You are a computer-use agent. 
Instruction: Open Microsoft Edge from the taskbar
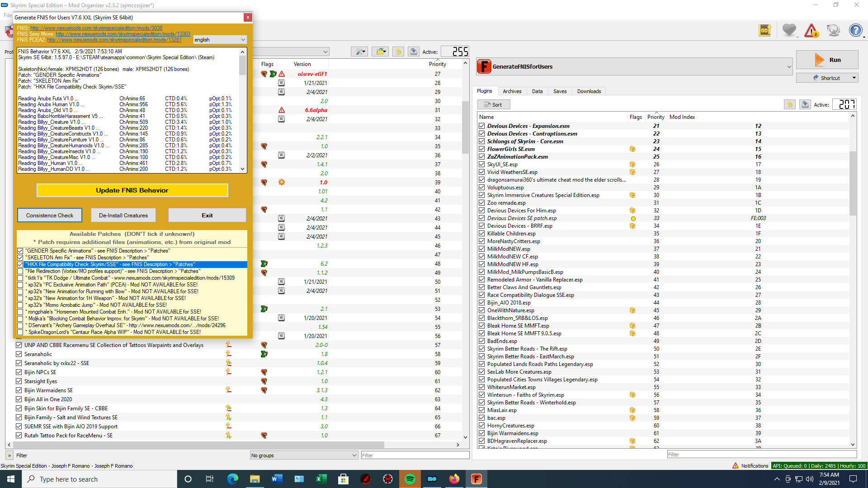[x=233, y=479]
